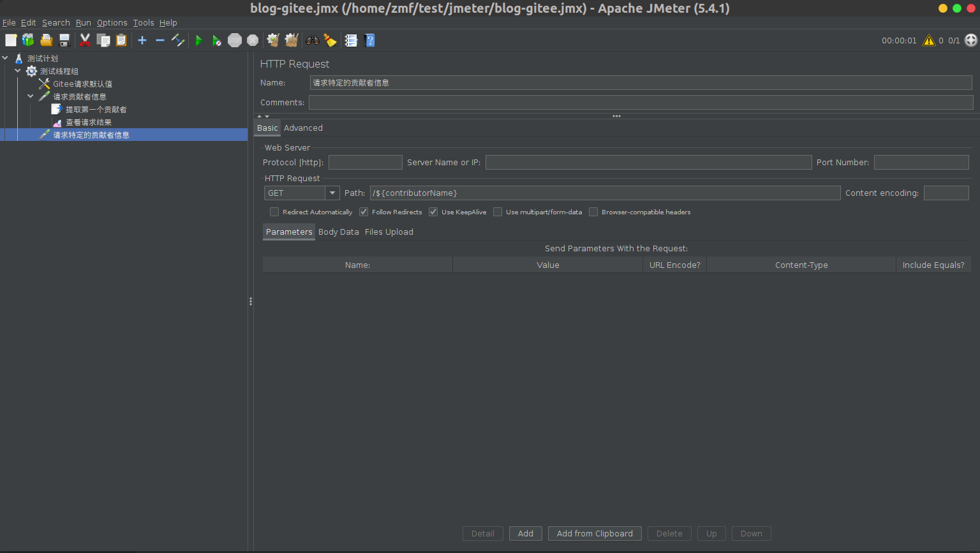Start test with no pauses icon
Image resolution: width=980 pixels, height=553 pixels.
point(217,40)
